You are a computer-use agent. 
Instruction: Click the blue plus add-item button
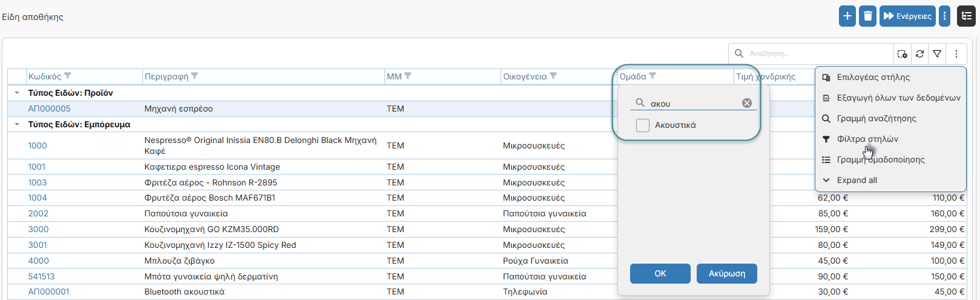click(847, 16)
